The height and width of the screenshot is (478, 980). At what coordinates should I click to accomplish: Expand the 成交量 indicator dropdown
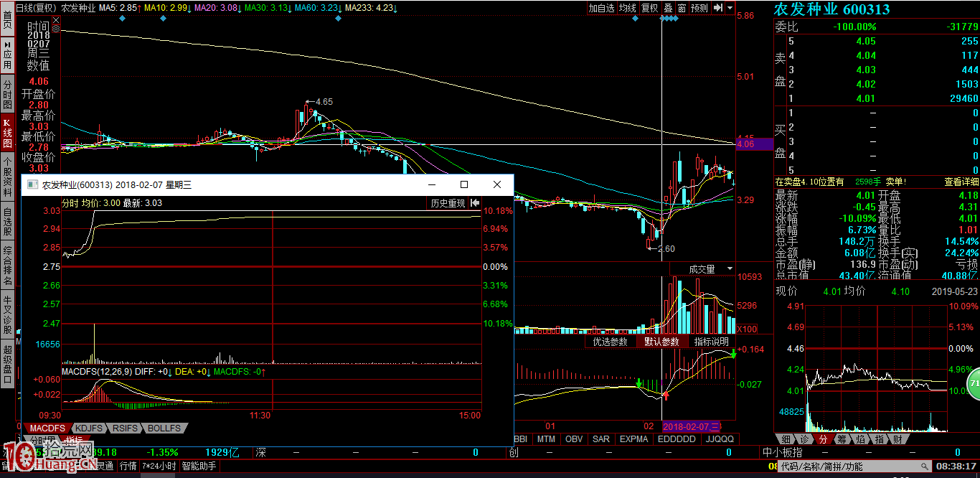[x=729, y=269]
